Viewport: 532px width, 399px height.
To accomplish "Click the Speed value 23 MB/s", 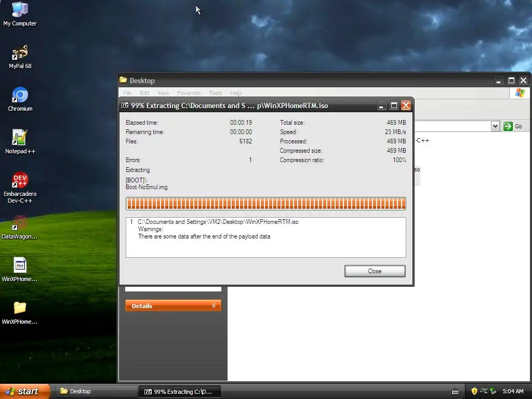I will 395,131.
